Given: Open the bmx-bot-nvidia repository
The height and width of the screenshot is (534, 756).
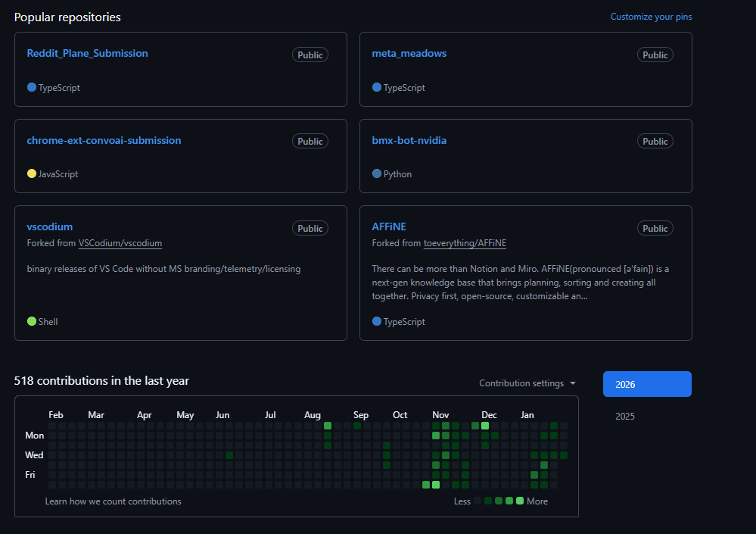Looking at the screenshot, I should pos(409,140).
